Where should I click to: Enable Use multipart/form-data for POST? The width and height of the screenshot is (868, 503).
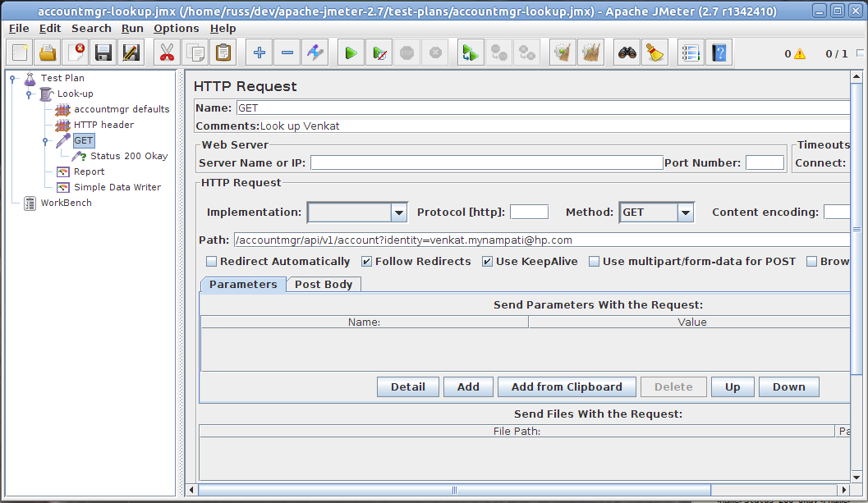[594, 261]
